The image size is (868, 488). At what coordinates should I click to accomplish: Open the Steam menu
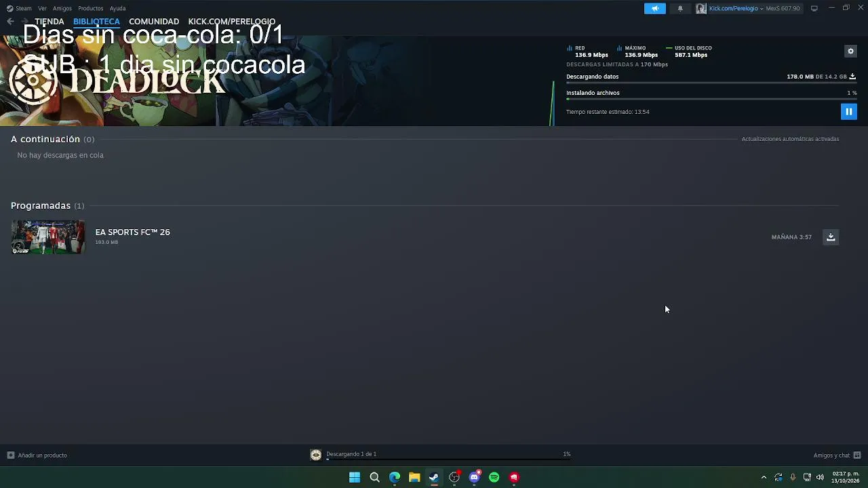(x=20, y=8)
